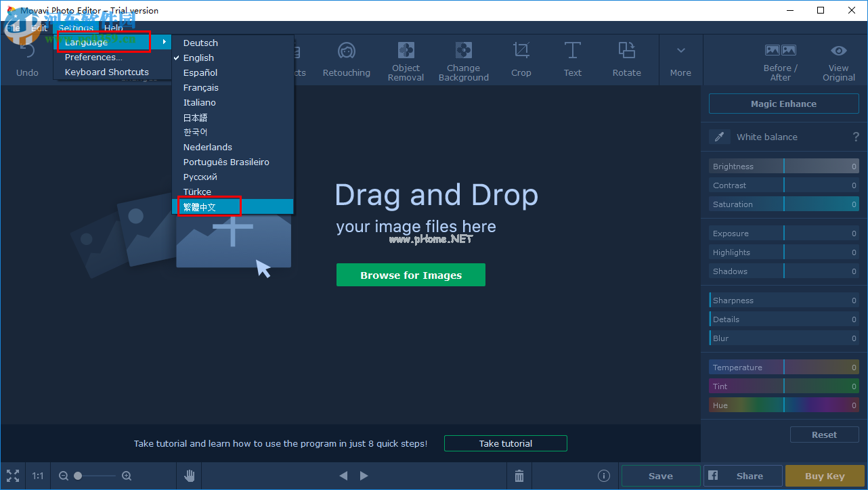Viewport: 868px width, 490px height.
Task: Click the Contrast slider
Action: [784, 185]
